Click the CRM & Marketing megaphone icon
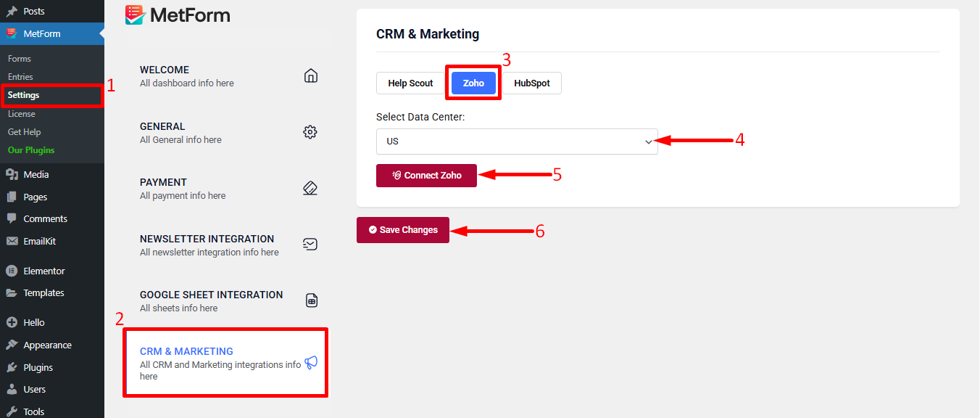The width and height of the screenshot is (980, 418). tap(311, 362)
